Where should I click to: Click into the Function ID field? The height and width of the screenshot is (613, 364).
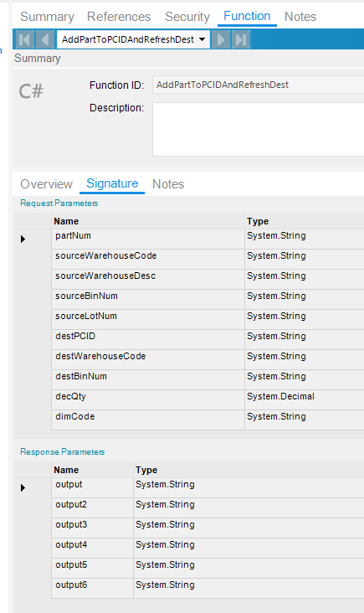tap(259, 85)
